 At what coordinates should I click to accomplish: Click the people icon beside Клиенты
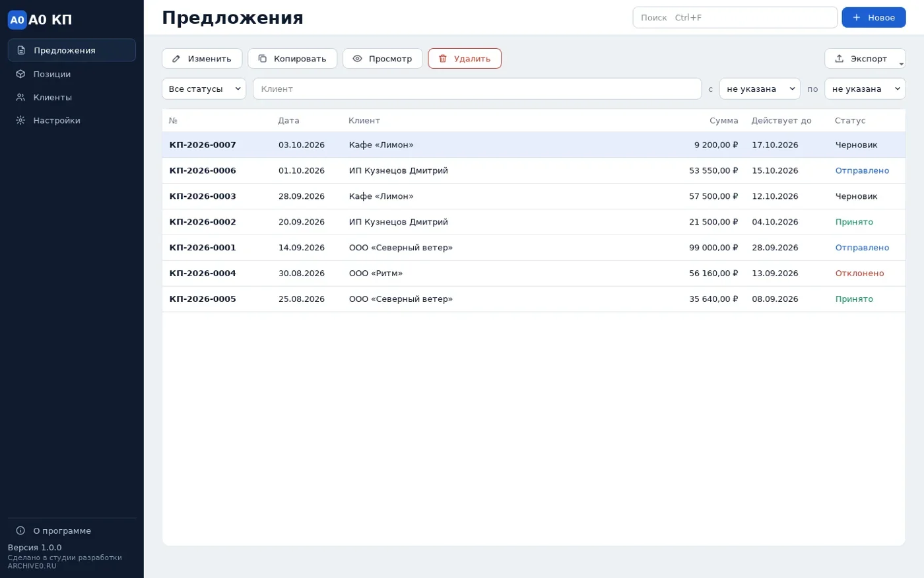[x=20, y=97]
